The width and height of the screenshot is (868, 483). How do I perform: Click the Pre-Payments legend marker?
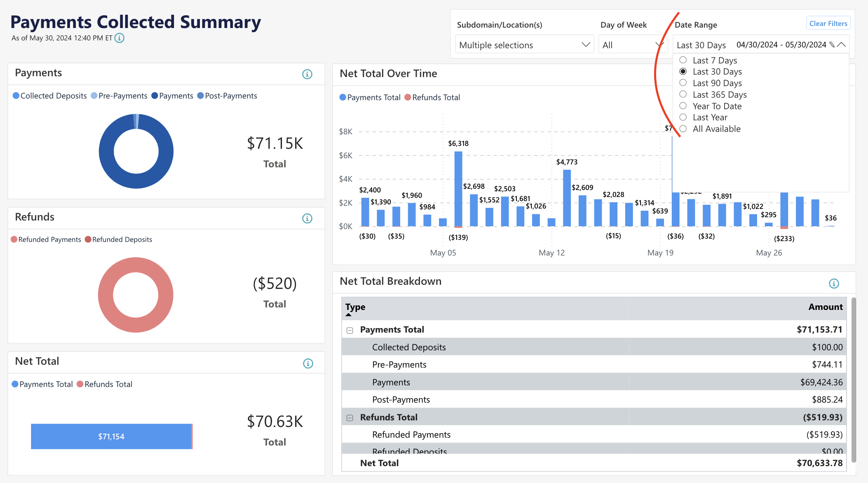coord(93,96)
